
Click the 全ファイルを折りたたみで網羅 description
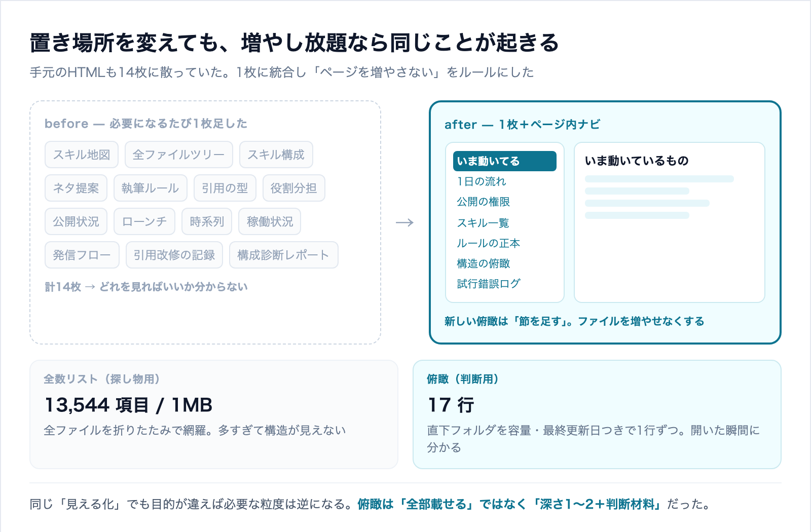(x=195, y=430)
